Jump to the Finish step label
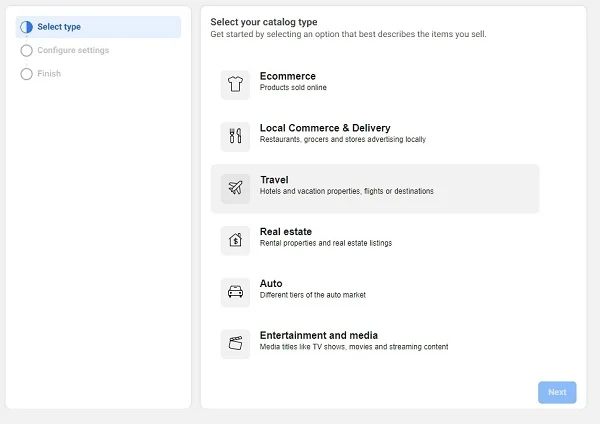 point(49,74)
